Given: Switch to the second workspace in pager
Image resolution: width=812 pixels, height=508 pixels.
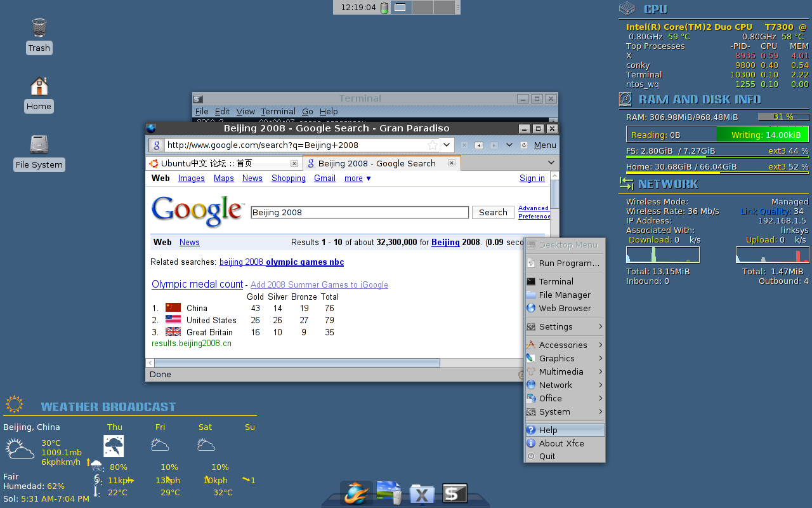Looking at the screenshot, I should [423, 8].
